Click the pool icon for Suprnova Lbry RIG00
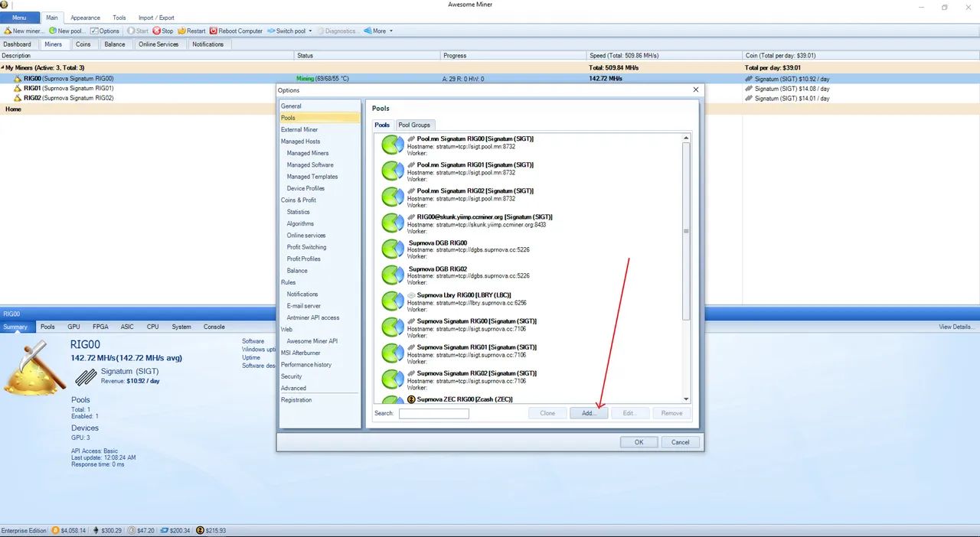Screen dimensions: 980x537 click(x=393, y=301)
